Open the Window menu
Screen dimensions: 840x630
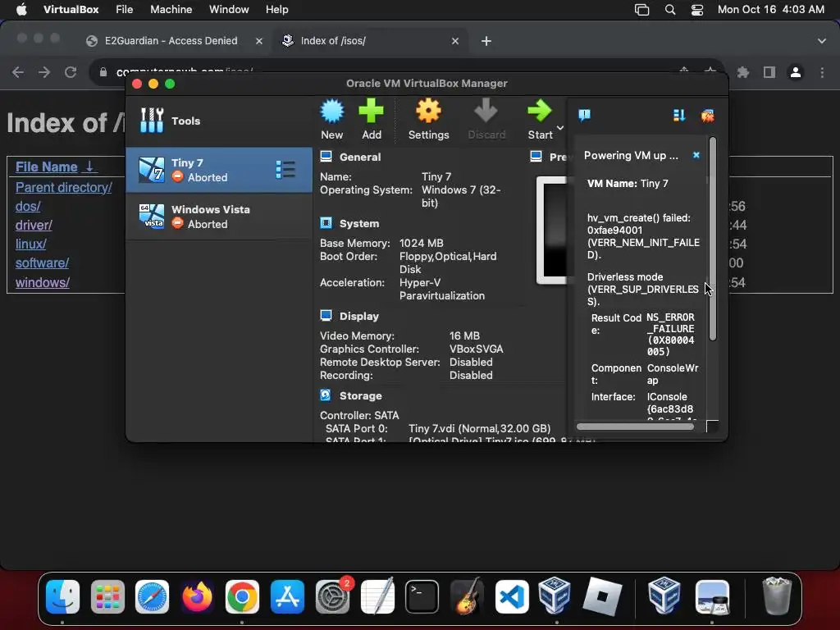click(229, 10)
